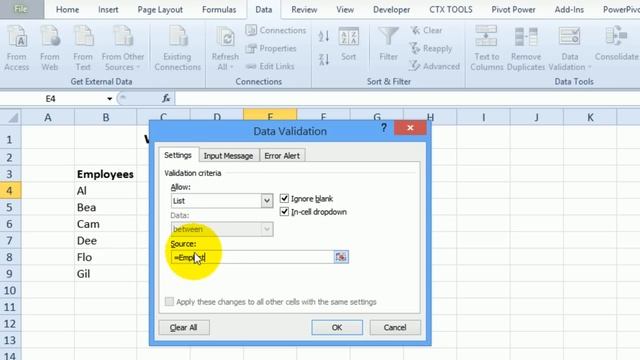
Task: Select the cell containing Dee
Action: point(105,241)
